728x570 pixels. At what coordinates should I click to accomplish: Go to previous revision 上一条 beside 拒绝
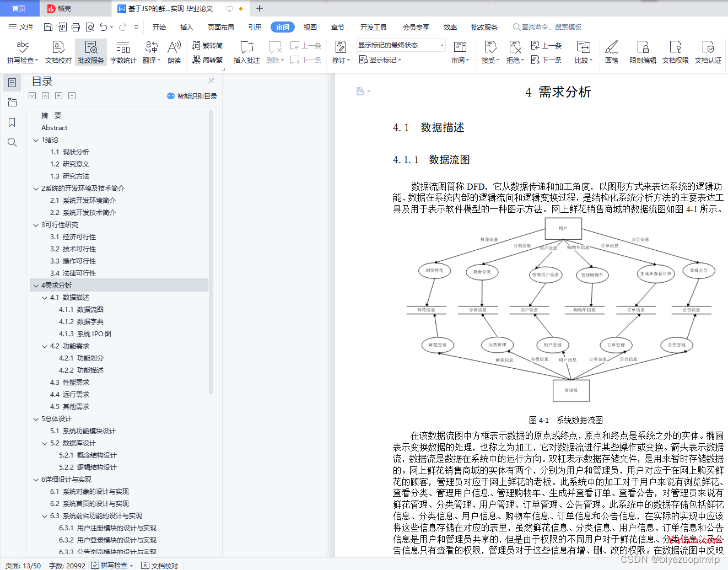coord(546,45)
